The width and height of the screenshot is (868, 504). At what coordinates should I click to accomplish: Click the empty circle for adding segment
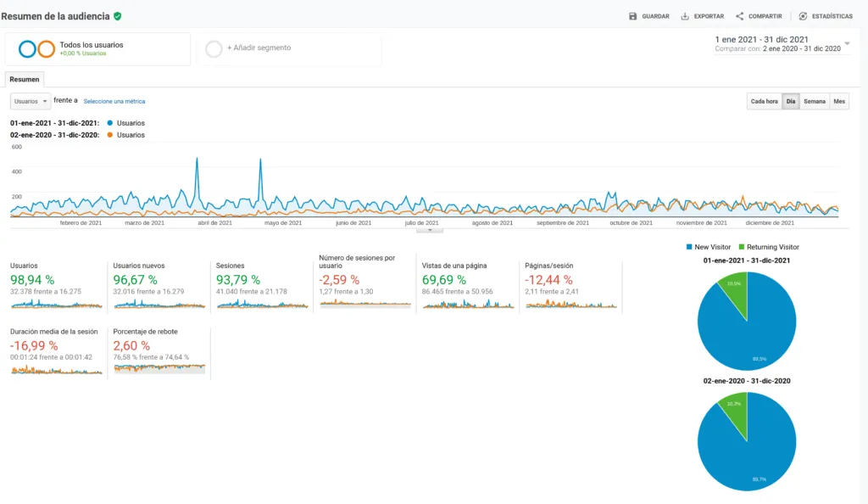pos(214,48)
